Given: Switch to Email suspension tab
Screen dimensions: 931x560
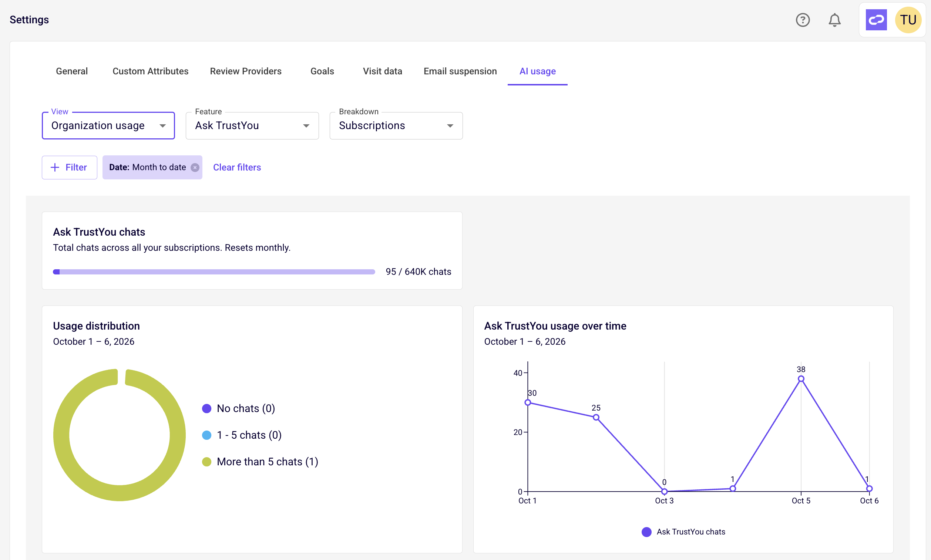Looking at the screenshot, I should point(460,71).
